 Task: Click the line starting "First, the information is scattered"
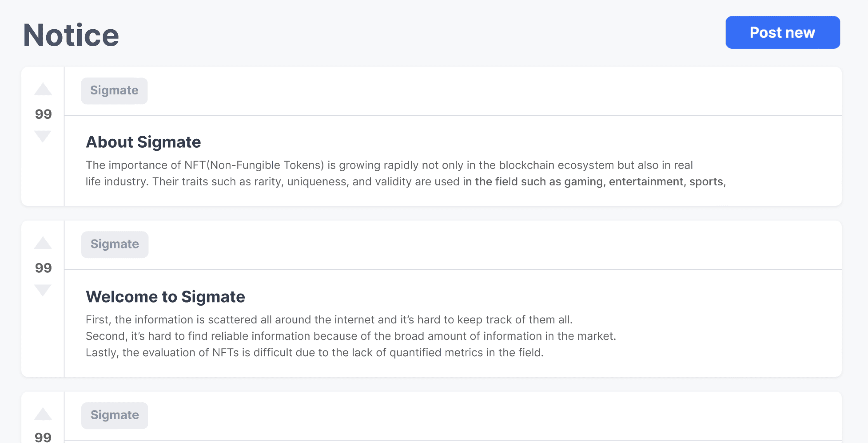click(329, 319)
